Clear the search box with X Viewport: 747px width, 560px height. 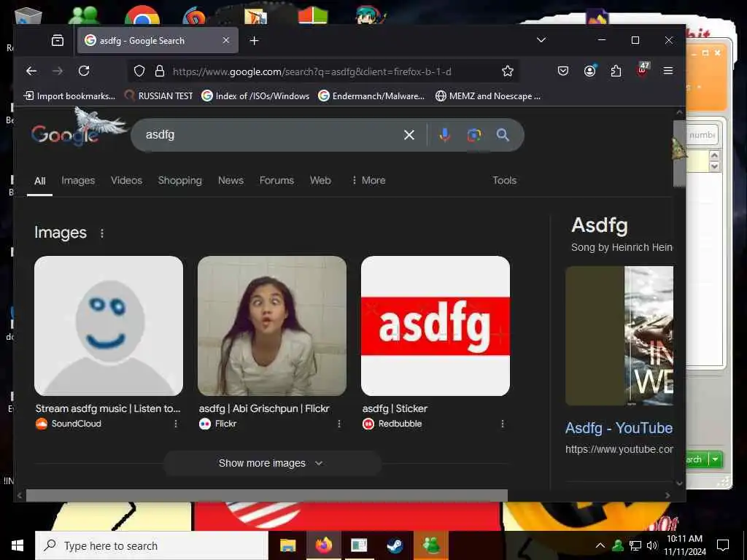409,135
